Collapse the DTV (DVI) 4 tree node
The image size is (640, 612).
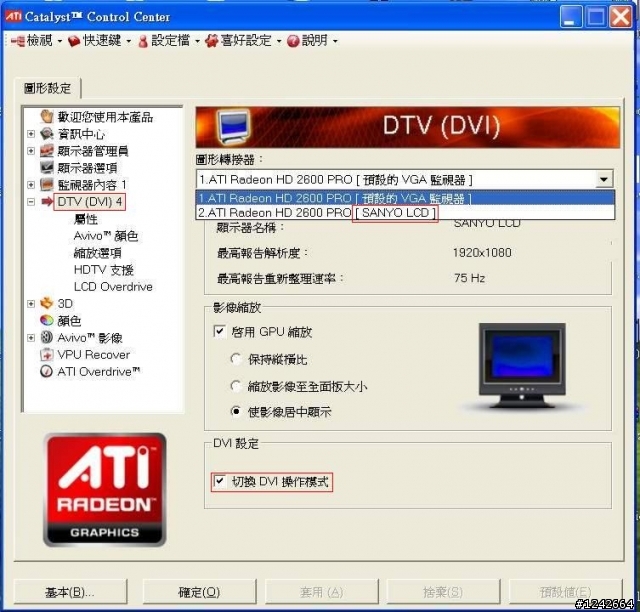click(x=31, y=202)
